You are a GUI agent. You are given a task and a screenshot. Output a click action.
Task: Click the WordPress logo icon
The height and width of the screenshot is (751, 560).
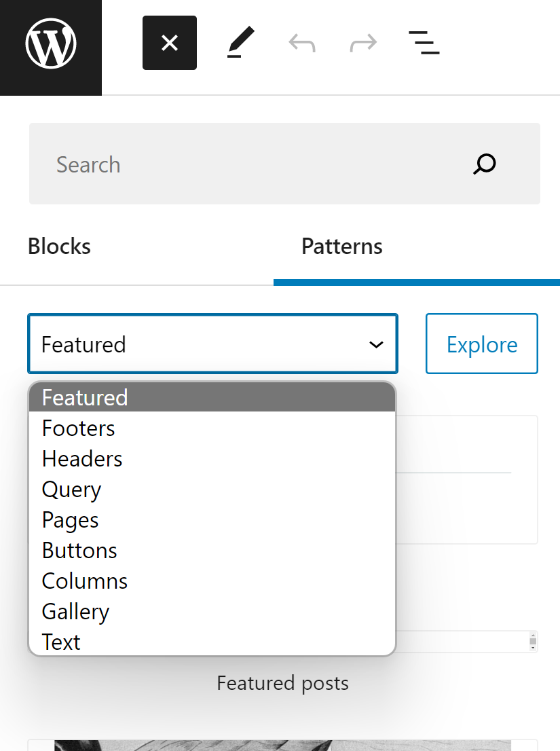(50, 42)
